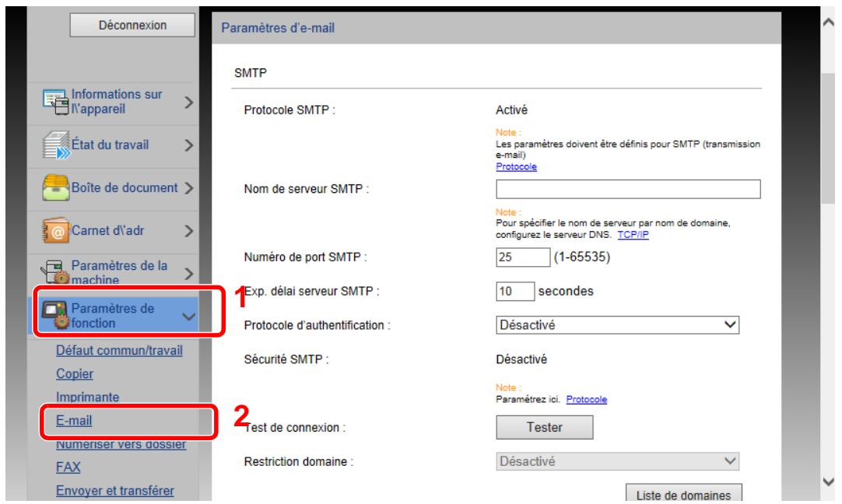842x504 pixels.
Task: Open Liste de domaines button
Action: [x=683, y=495]
